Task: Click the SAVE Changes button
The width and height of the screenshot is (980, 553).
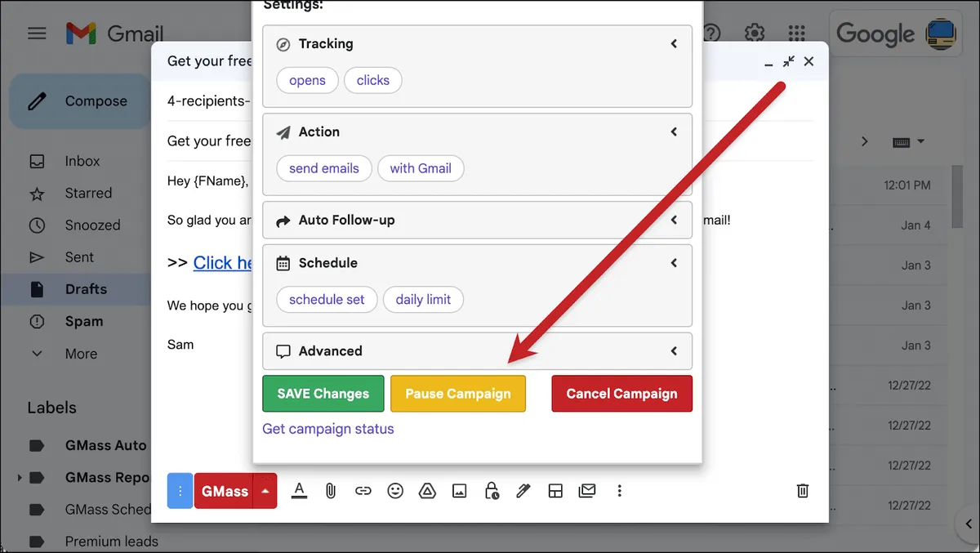Action: coord(323,394)
